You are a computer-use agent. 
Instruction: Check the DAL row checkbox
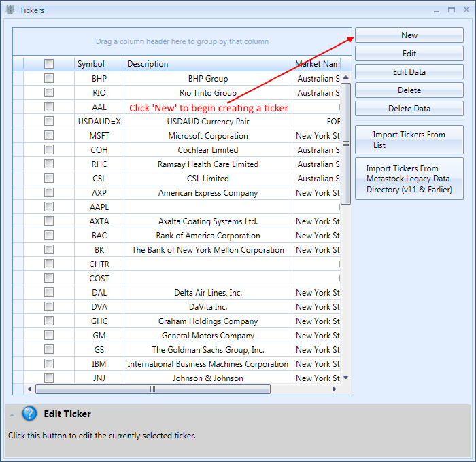(x=49, y=292)
